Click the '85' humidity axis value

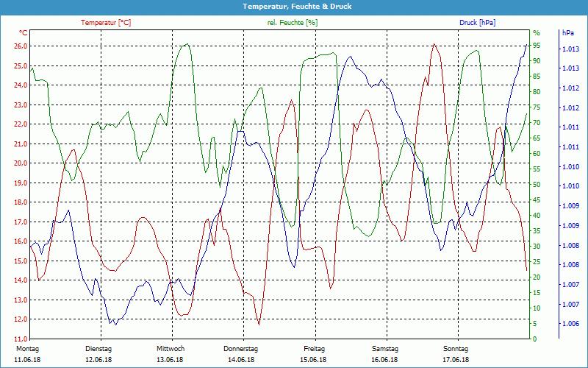pos(537,77)
